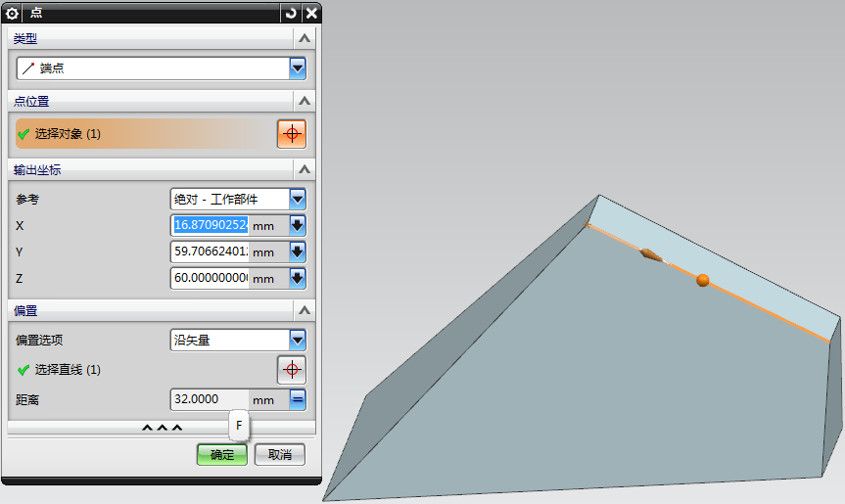Click the point selection crosshair icon in 点位置
This screenshot has height=504, width=845.
pos(292,133)
